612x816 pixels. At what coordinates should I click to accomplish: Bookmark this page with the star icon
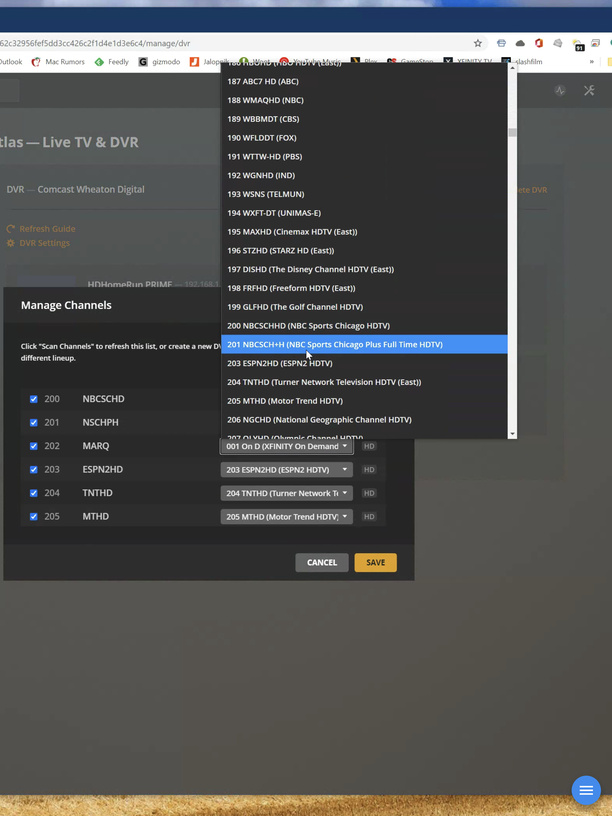tap(477, 43)
